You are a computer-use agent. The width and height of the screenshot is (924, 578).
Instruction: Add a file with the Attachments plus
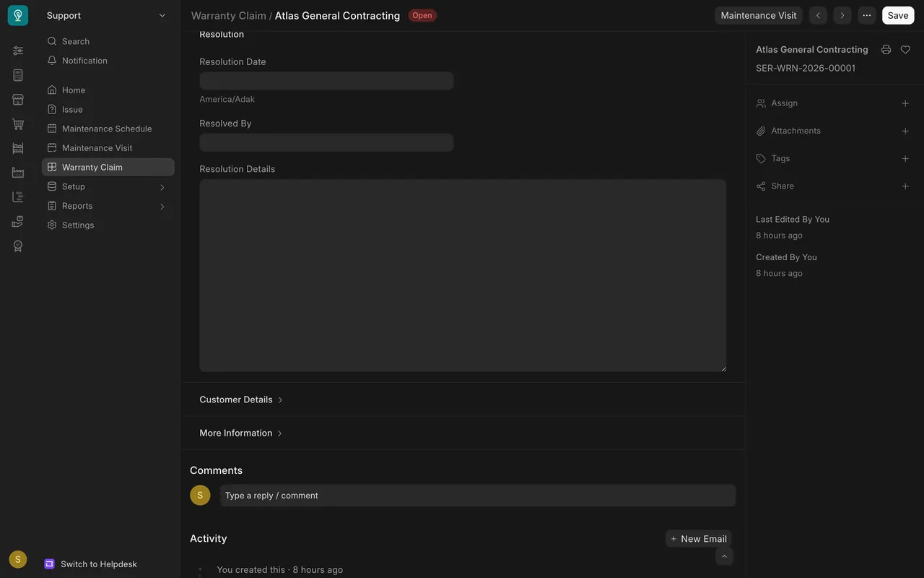click(x=905, y=131)
